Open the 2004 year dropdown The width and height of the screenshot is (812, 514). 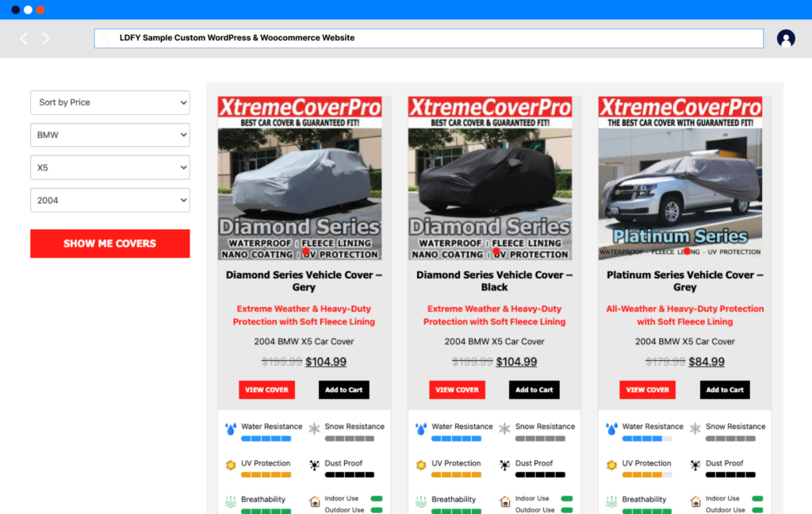(x=109, y=200)
